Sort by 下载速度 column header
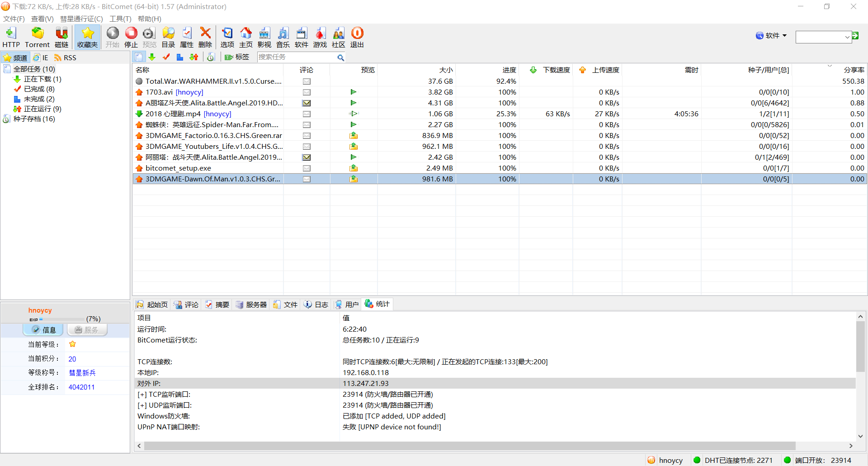This screenshot has height=466, width=868. click(x=546, y=70)
